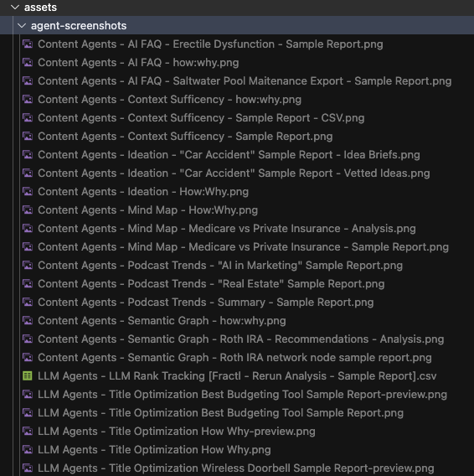Open Roth IRA network node sample report.png
Image resolution: width=474 pixels, height=476 pixels.
coord(234,358)
